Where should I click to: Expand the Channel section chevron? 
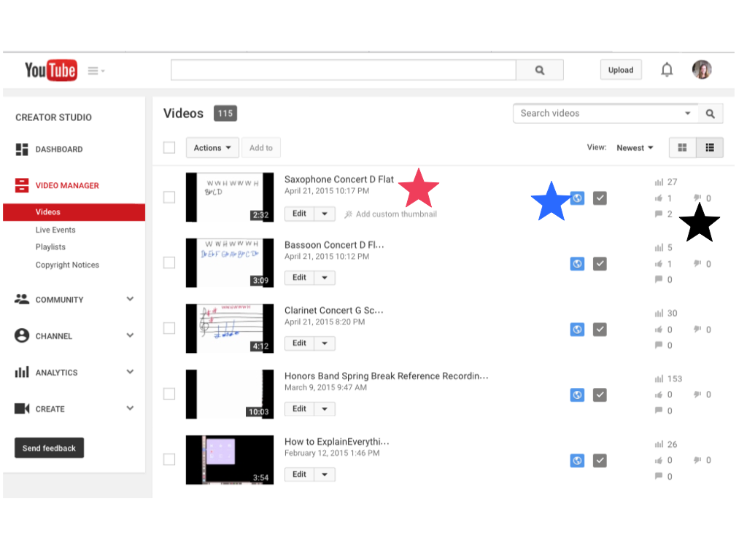[130, 335]
